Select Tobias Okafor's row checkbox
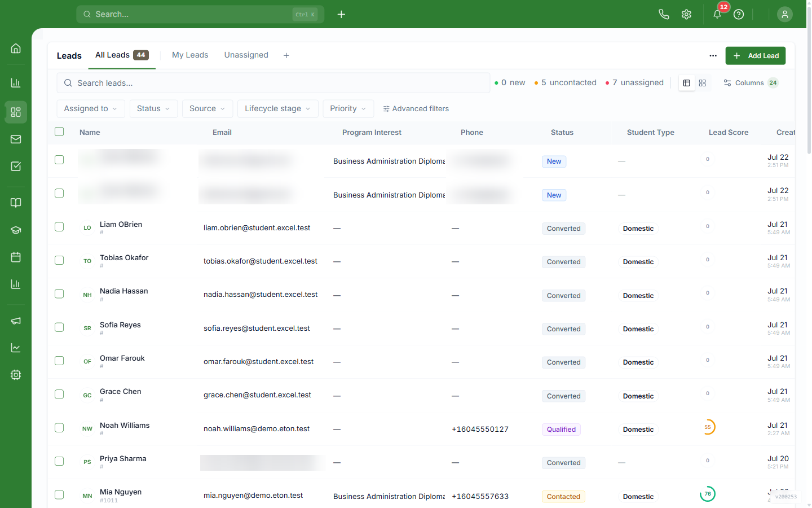 (x=59, y=260)
